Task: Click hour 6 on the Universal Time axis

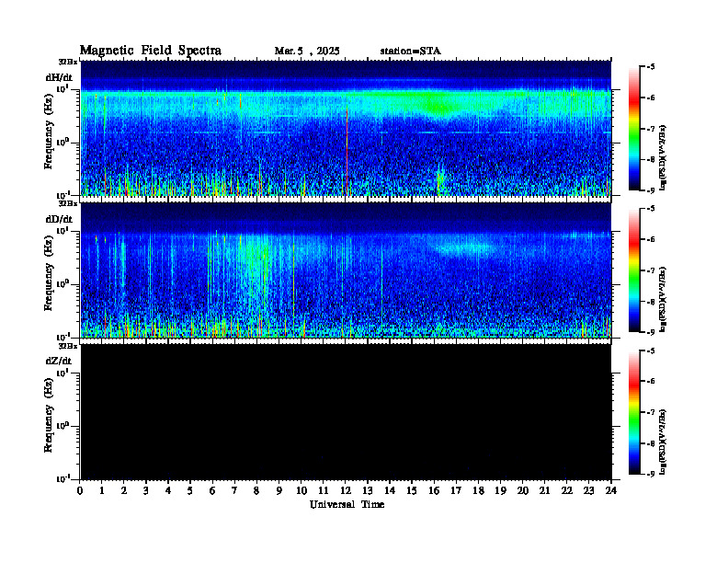Action: point(212,491)
